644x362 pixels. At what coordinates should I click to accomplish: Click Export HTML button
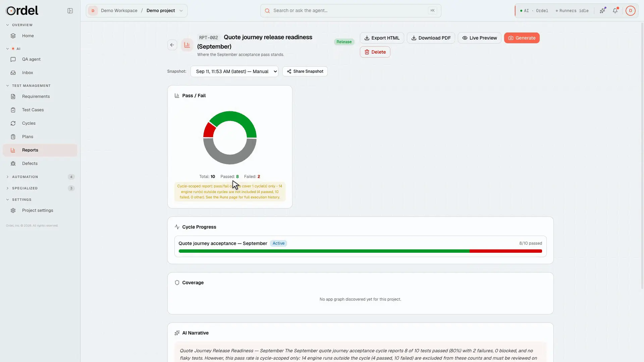pyautogui.click(x=382, y=38)
